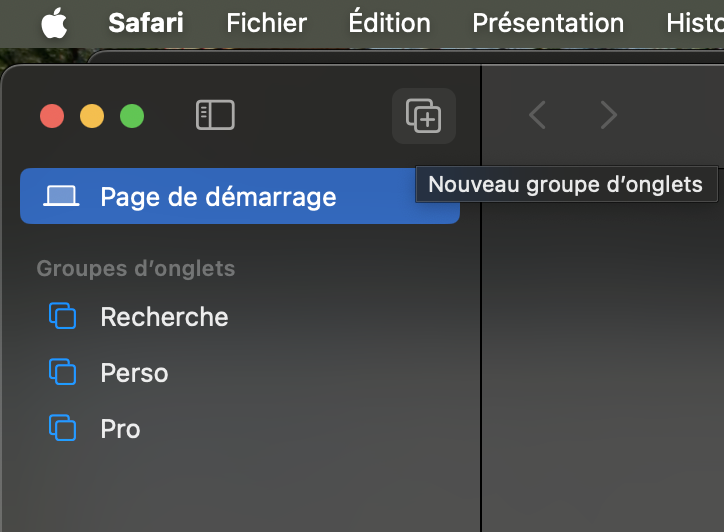Toggle the sidebar with the sidebar icon
Image resolution: width=724 pixels, height=532 pixels.
tap(215, 115)
